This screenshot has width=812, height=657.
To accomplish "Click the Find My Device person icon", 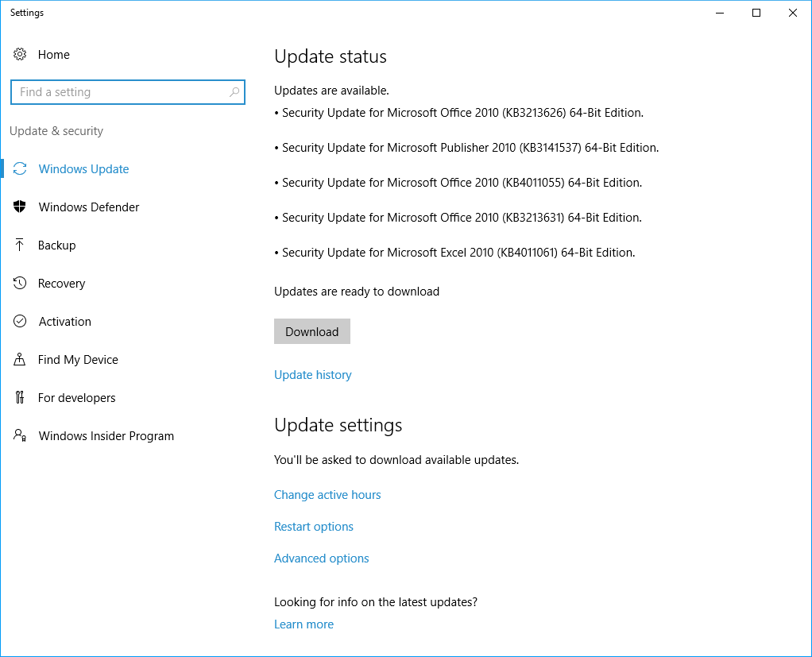I will 20,360.
